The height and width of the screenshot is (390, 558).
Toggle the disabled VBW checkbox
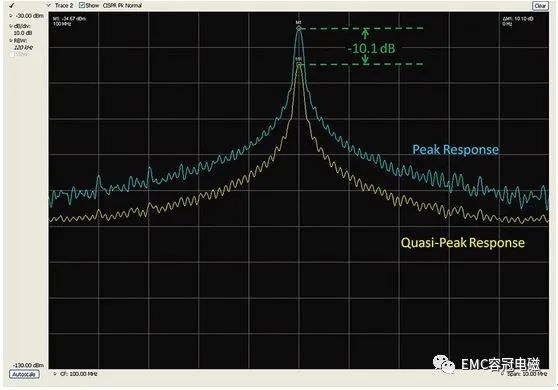[12, 55]
